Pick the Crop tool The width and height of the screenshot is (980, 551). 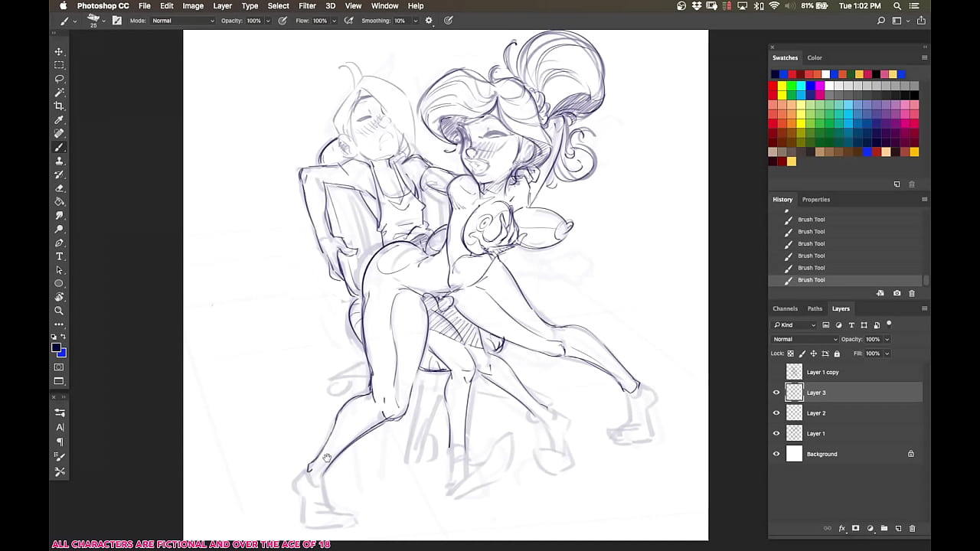(59, 106)
